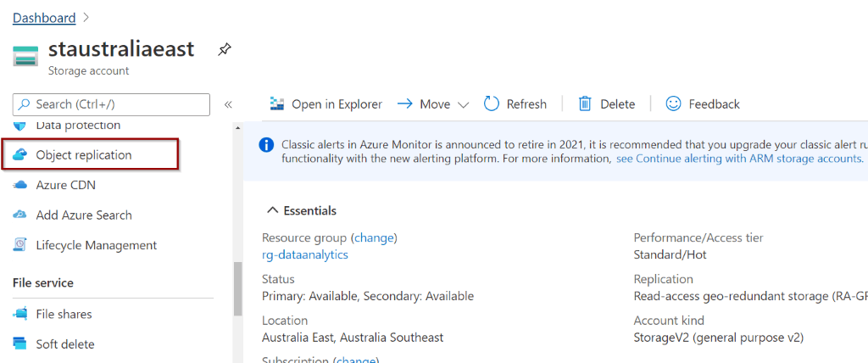This screenshot has height=363, width=868.
Task: Select 'Australia East, Australia Southeast' location text
Action: [x=353, y=337]
